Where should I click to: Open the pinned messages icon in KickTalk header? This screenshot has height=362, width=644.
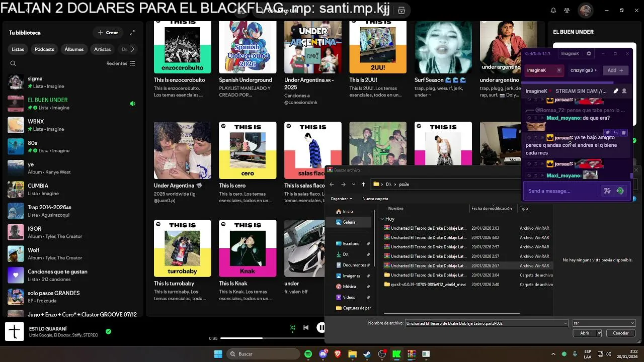tap(616, 92)
